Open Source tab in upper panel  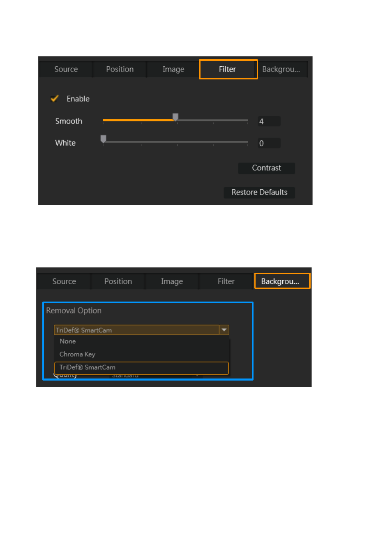66,69
